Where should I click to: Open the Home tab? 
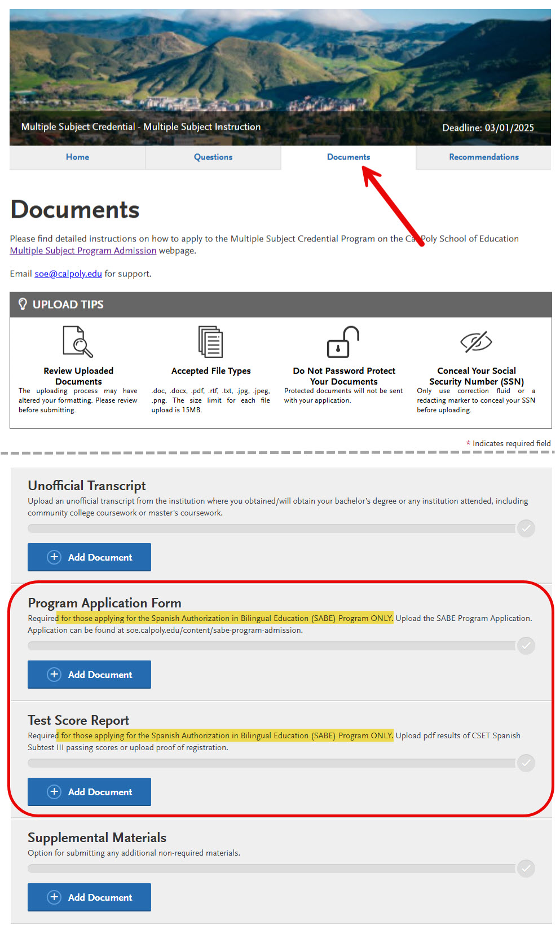[x=77, y=157]
